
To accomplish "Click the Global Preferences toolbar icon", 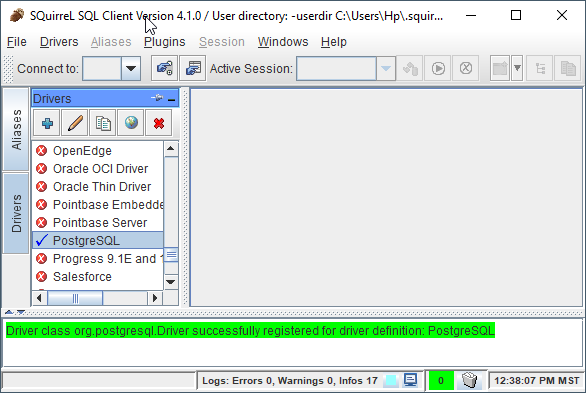I will tap(164, 68).
